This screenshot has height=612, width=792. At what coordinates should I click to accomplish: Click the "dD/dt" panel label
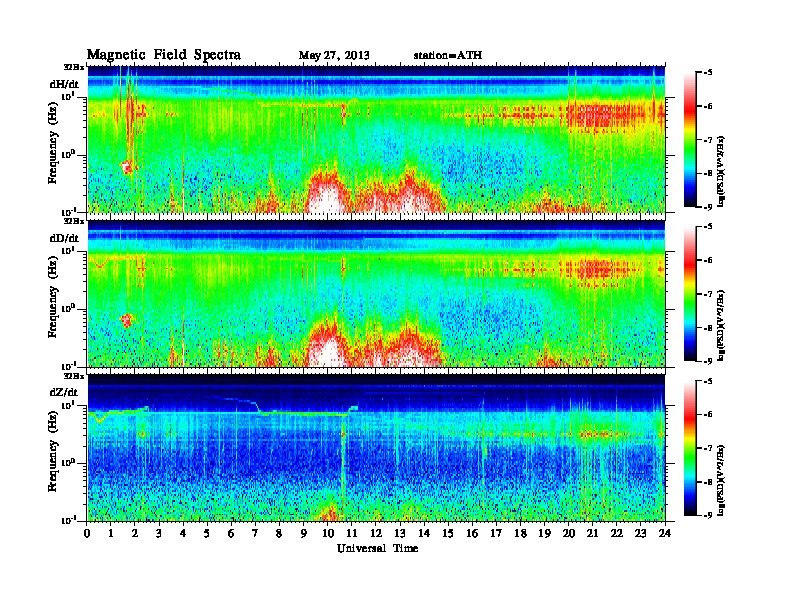(x=64, y=238)
